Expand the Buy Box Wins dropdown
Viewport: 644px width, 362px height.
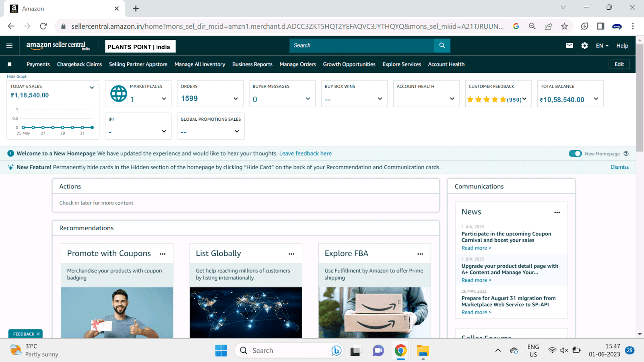(380, 99)
